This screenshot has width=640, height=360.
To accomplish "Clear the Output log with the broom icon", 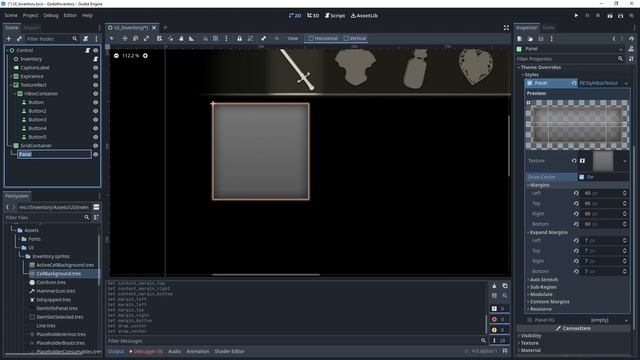I will pyautogui.click(x=494, y=286).
